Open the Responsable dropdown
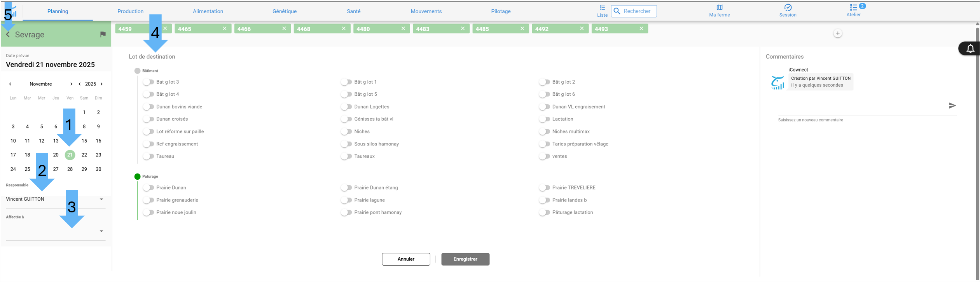 pos(56,199)
